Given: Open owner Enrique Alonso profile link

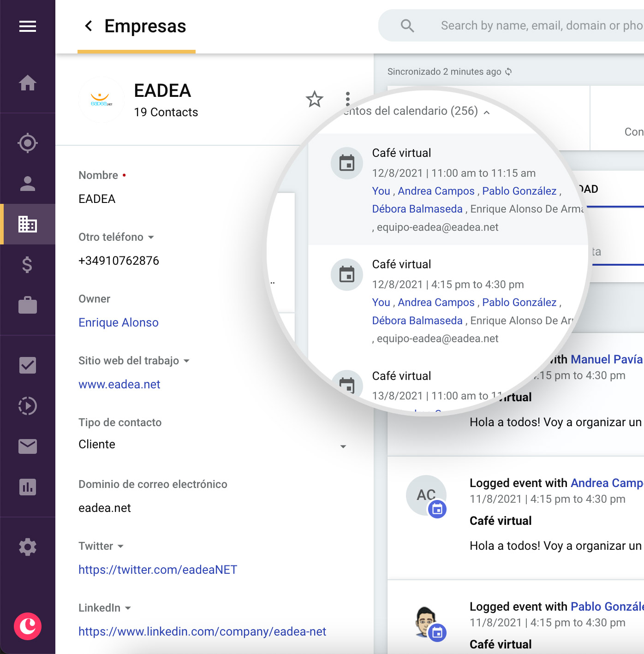Looking at the screenshot, I should 118,322.
